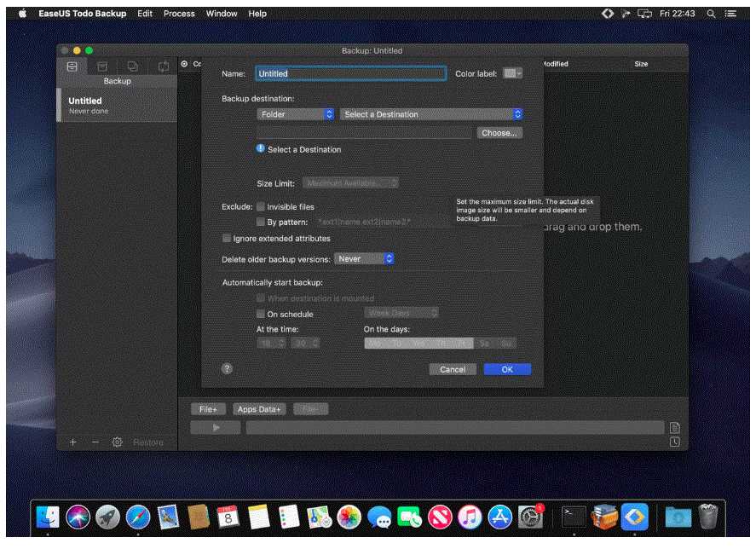Open Notification Center list icon
The image size is (756, 549).
click(731, 14)
